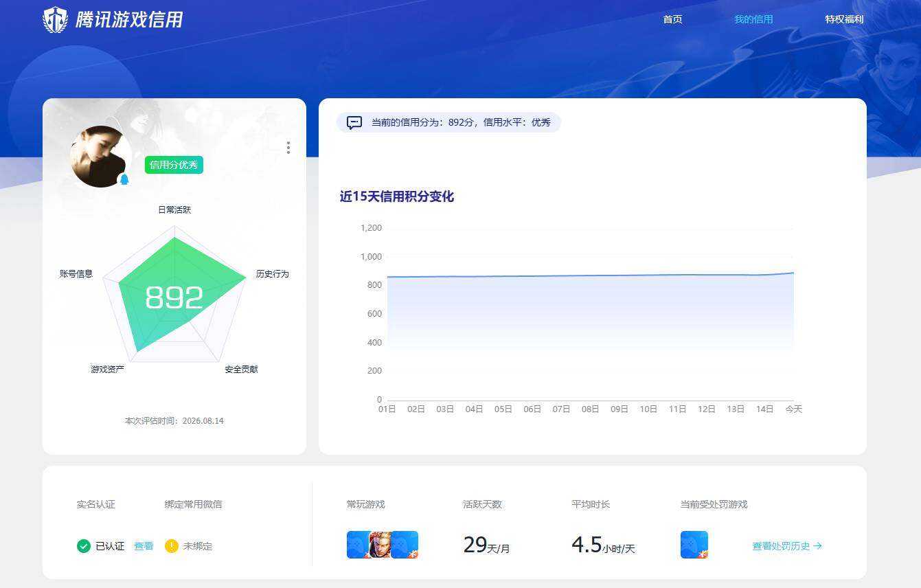Screen dimensions: 921x588
Task: Click the 平均时长 label
Action: coord(591,504)
